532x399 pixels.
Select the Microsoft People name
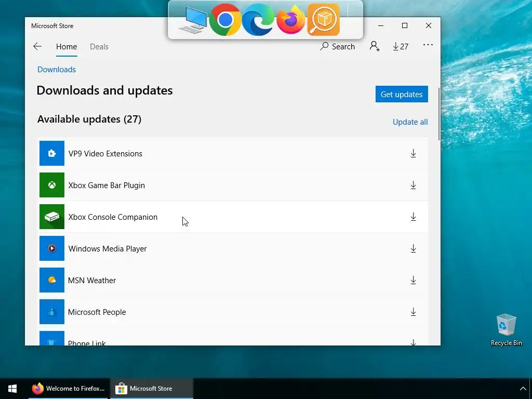[97, 312]
